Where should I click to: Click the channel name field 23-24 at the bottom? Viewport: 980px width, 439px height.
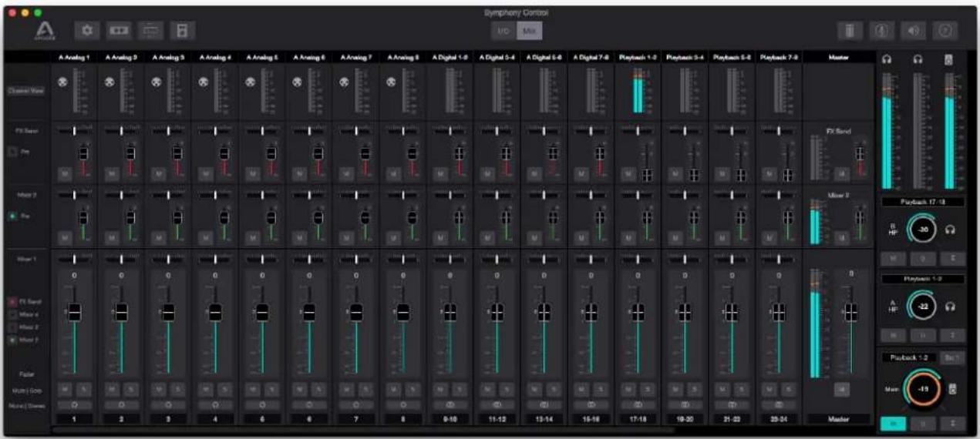[x=780, y=418]
